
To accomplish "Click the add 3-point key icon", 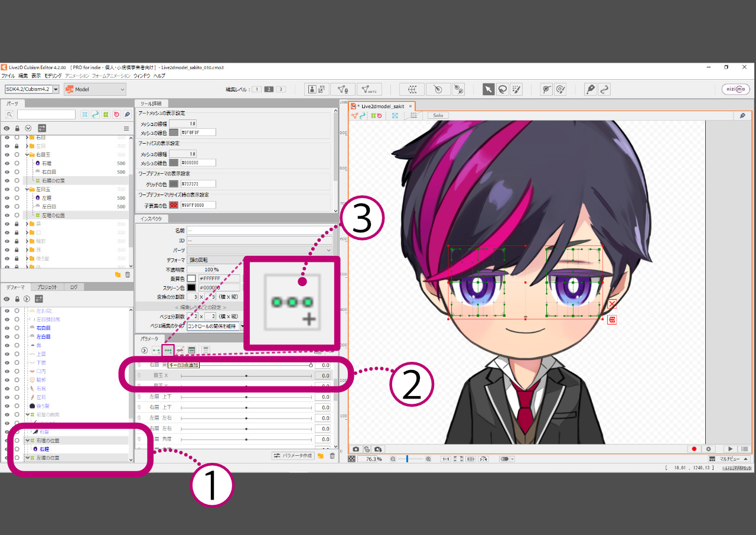I will click(x=168, y=350).
